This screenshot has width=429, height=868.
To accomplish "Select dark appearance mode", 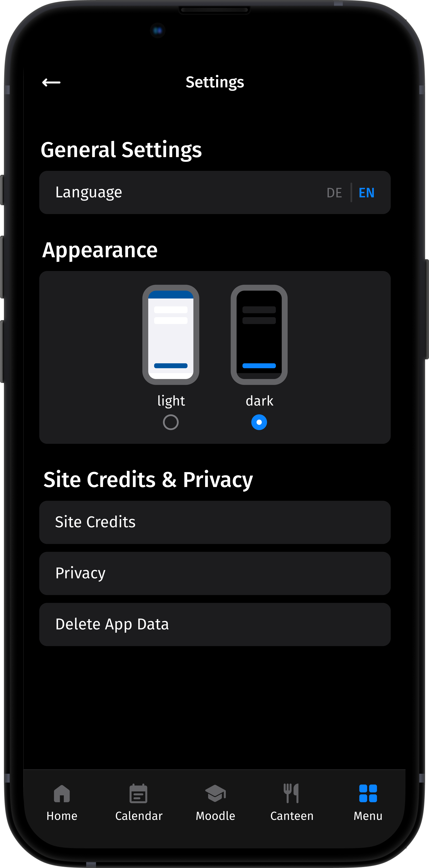I will pos(259,422).
